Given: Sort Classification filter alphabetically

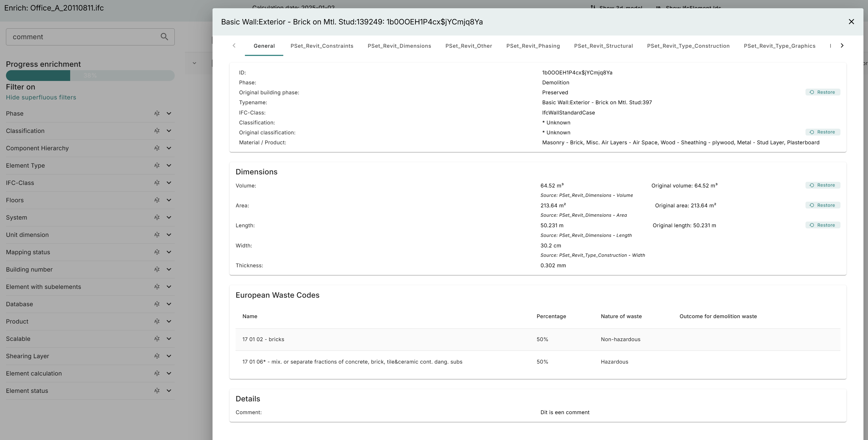Looking at the screenshot, I should pyautogui.click(x=157, y=131).
